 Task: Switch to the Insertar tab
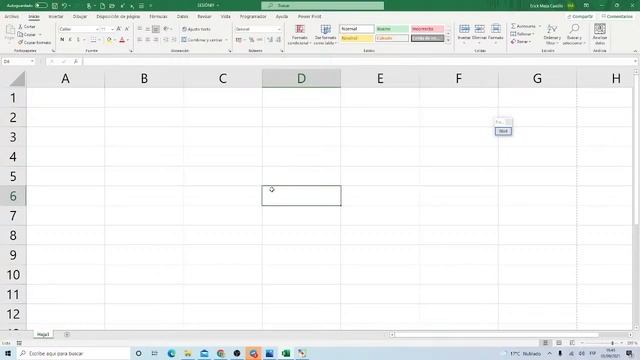tap(56, 17)
